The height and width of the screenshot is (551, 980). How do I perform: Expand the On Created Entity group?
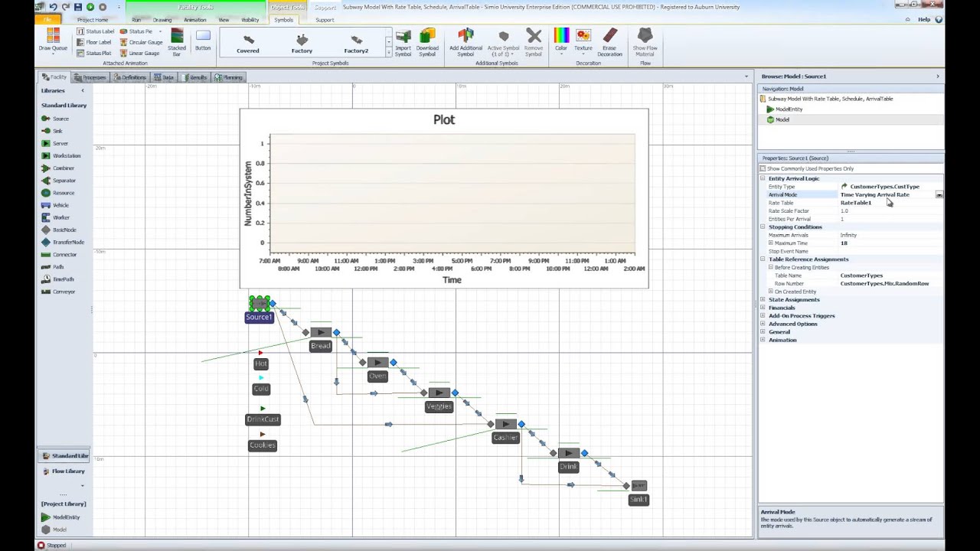[x=771, y=292]
